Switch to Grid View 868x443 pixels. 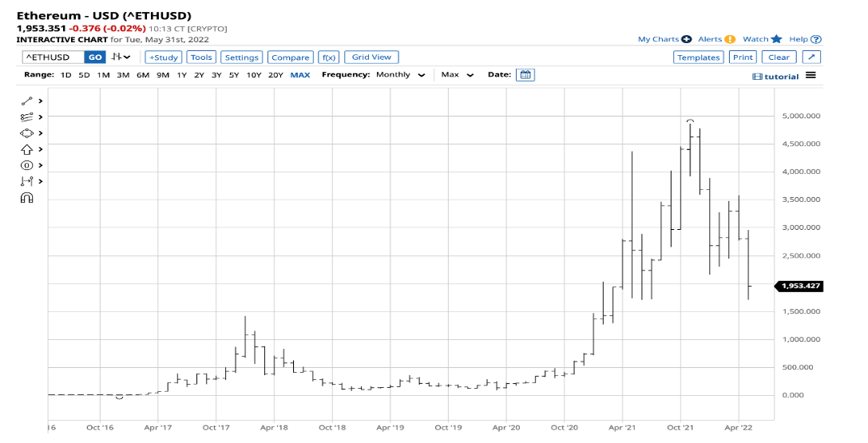(x=371, y=57)
